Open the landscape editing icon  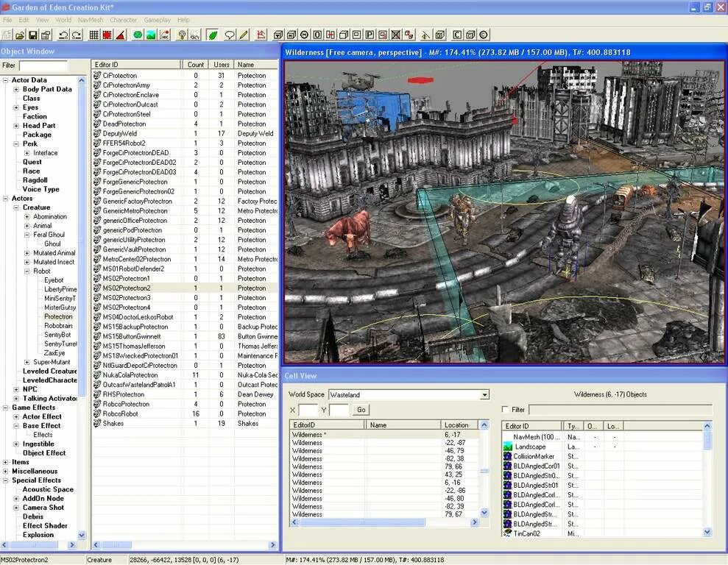click(151, 35)
